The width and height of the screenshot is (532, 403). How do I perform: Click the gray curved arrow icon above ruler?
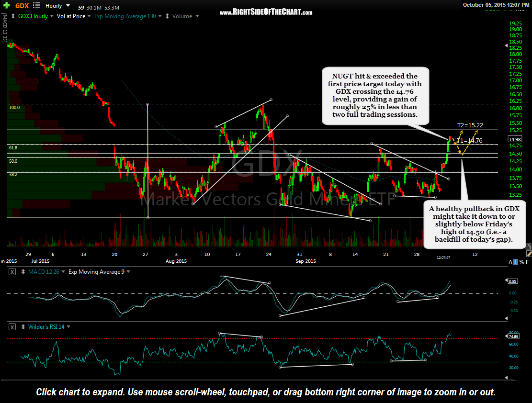tap(529, 246)
